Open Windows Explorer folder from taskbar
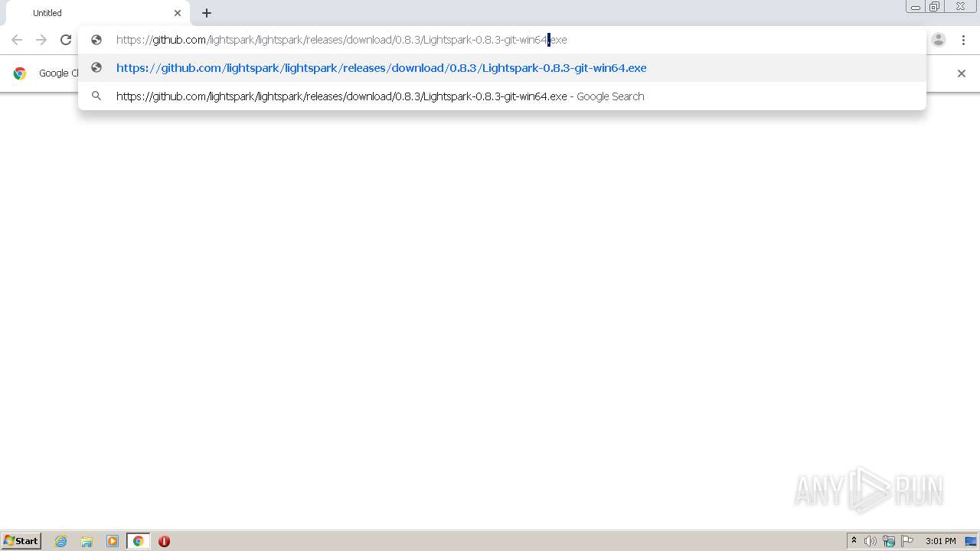Image resolution: width=980 pixels, height=551 pixels. 87,541
